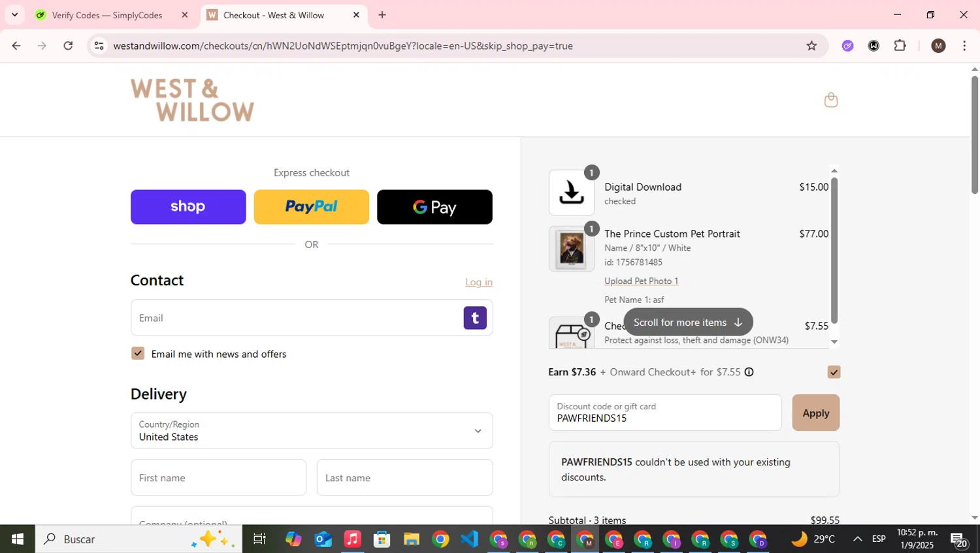
Task: Click the discount code field with PAWFRIENDS15
Action: coord(665,413)
